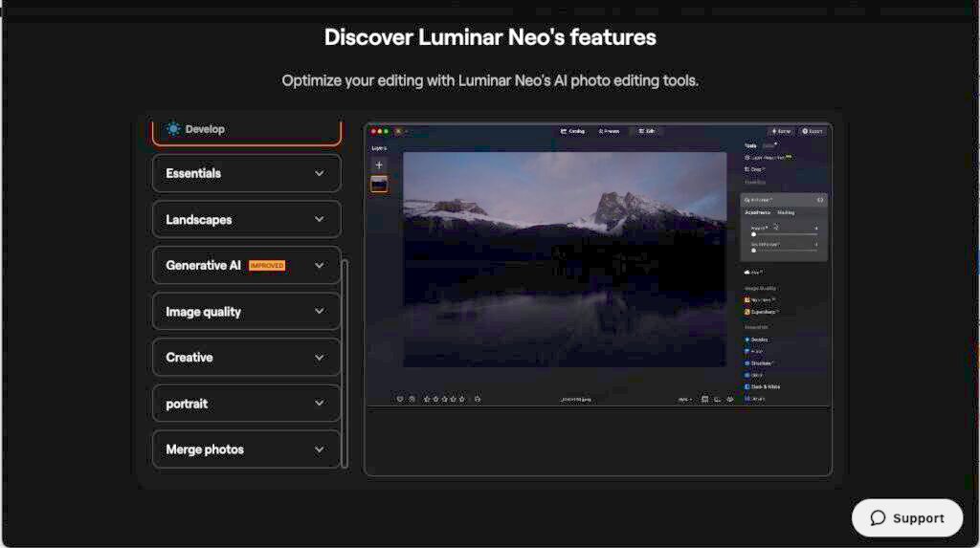Open the Masking tab in Enhance panel

point(786,212)
